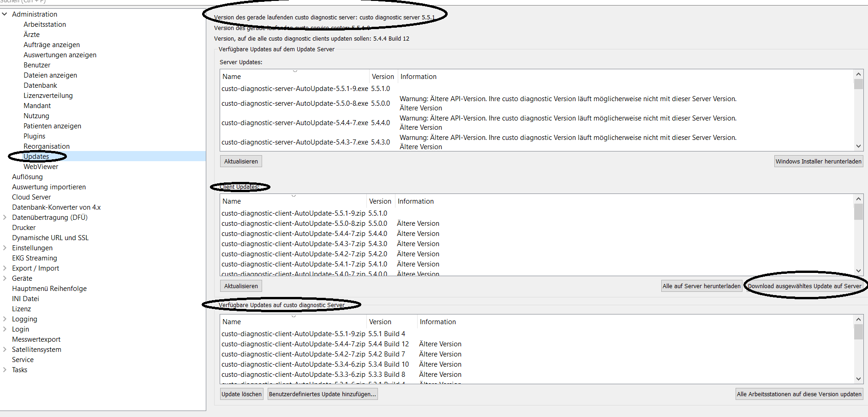Open Lizenzverteilung
The width and height of the screenshot is (868, 417).
coord(48,96)
